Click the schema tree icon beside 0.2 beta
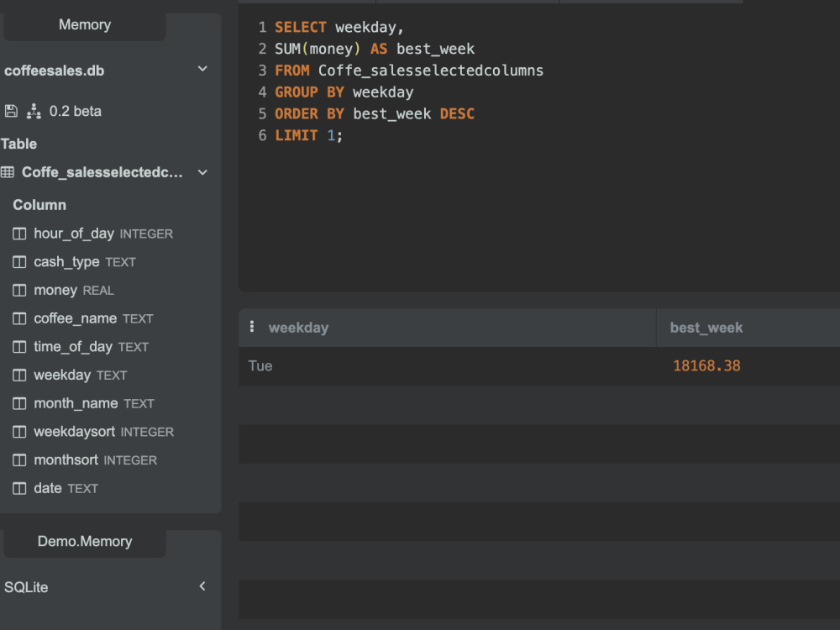This screenshot has height=630, width=840. click(34, 111)
